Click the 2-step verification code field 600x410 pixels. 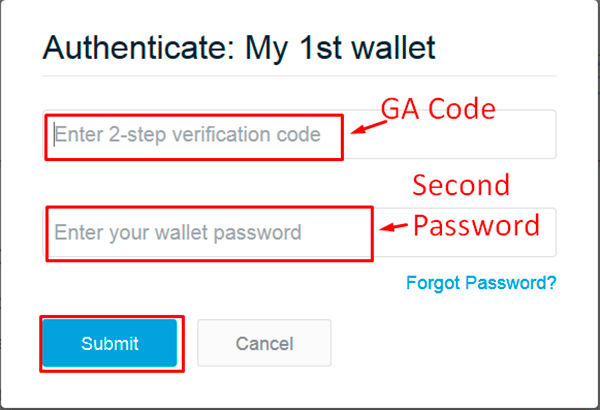click(299, 134)
